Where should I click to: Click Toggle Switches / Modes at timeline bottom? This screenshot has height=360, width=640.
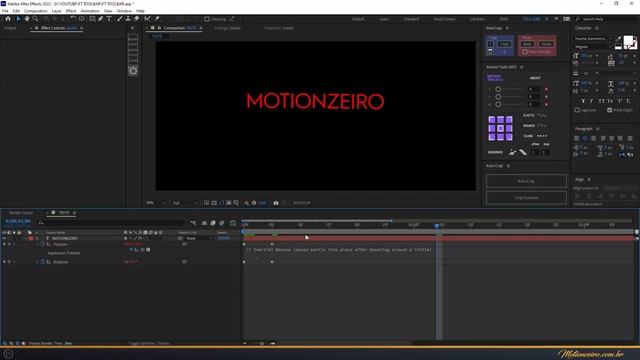coord(149,343)
